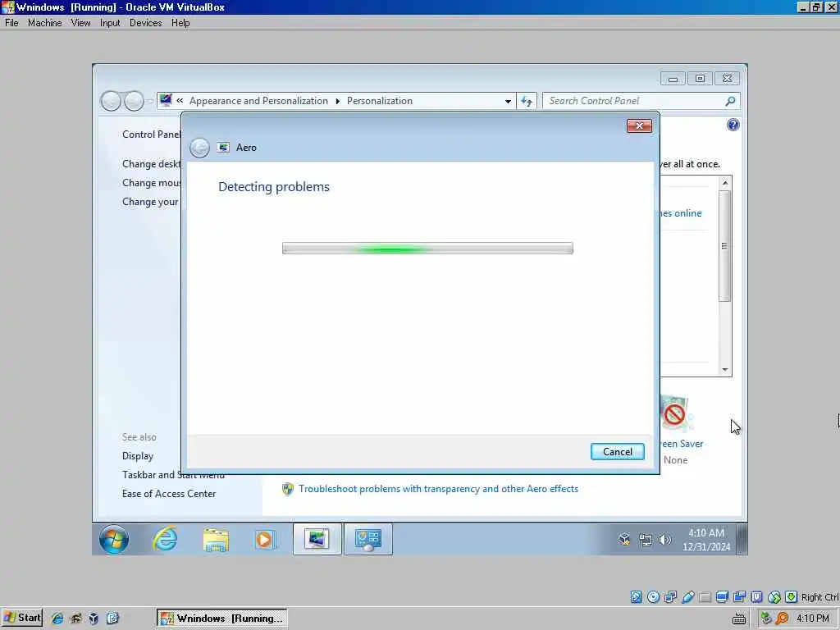840x630 pixels.
Task: Open the VirtualBox Input menu
Action: point(110,23)
